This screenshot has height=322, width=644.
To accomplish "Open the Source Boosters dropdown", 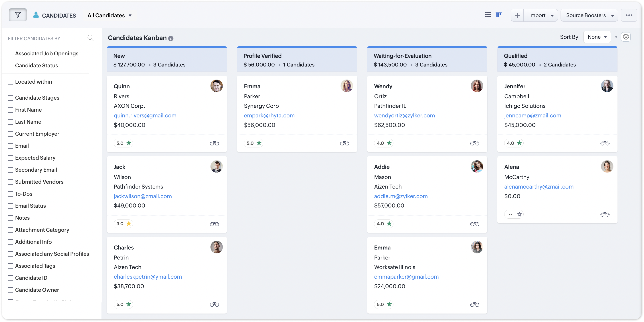I will tap(589, 16).
